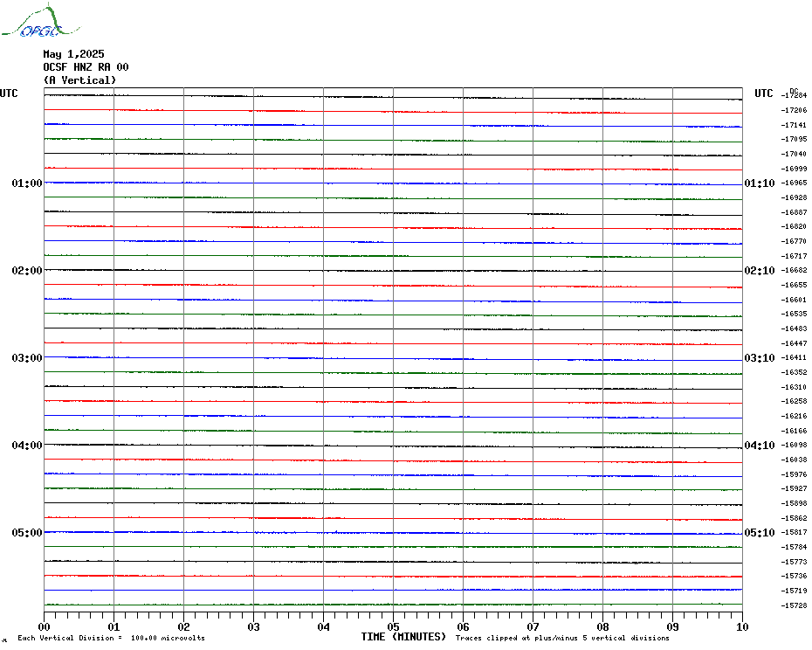Click the DC offset value -17040
This screenshot has width=812, height=650.
[794, 154]
